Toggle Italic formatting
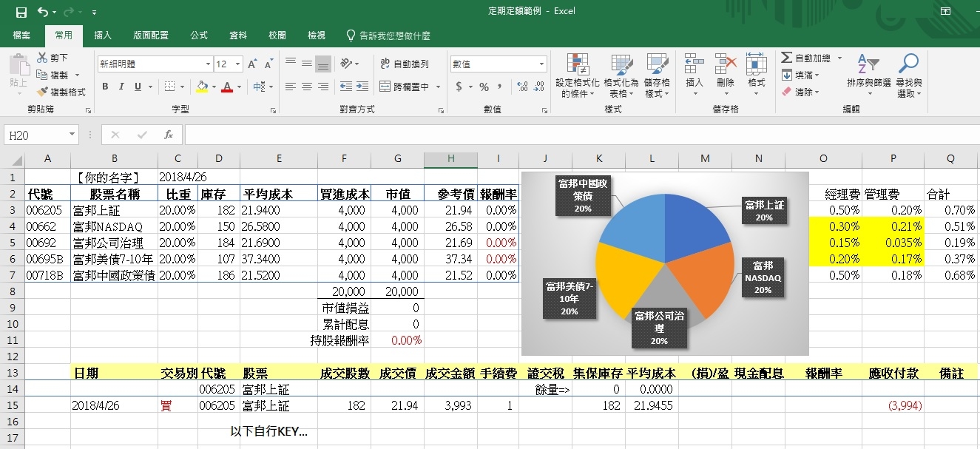The height and width of the screenshot is (449, 980). (x=121, y=87)
